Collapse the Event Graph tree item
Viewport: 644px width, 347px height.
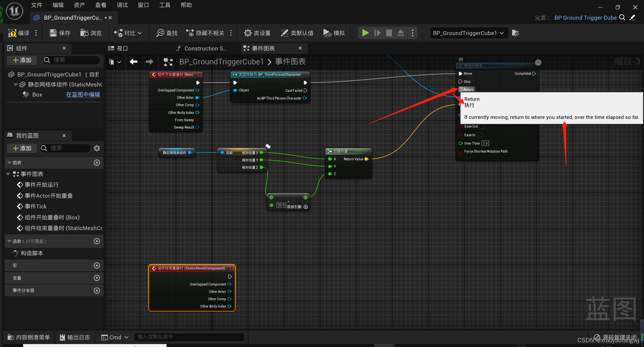point(8,174)
